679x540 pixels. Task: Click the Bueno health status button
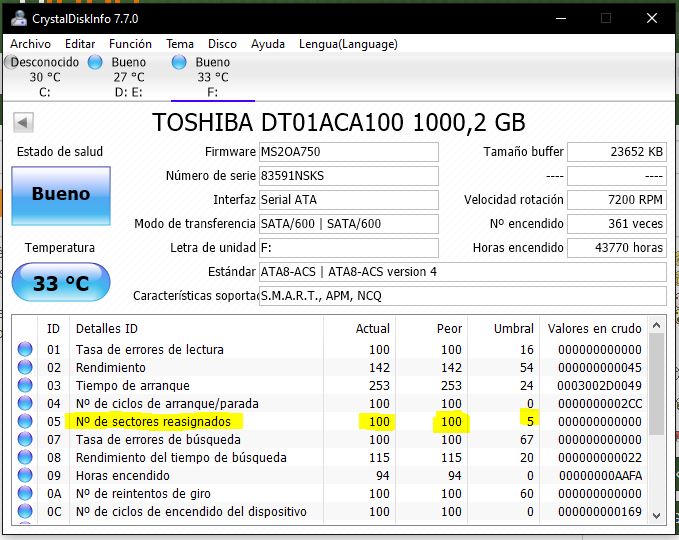(x=60, y=195)
